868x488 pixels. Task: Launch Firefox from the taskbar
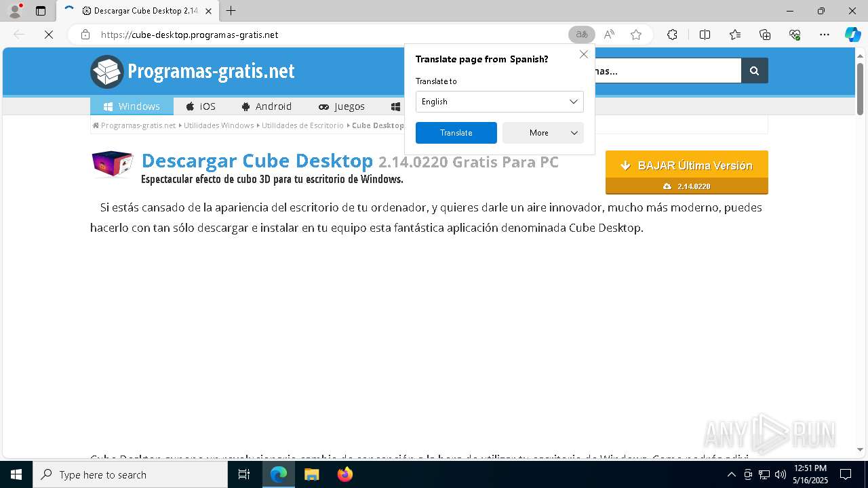(345, 474)
